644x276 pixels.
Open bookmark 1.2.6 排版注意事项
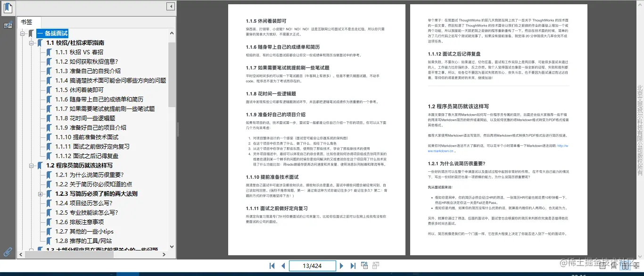tap(79, 222)
